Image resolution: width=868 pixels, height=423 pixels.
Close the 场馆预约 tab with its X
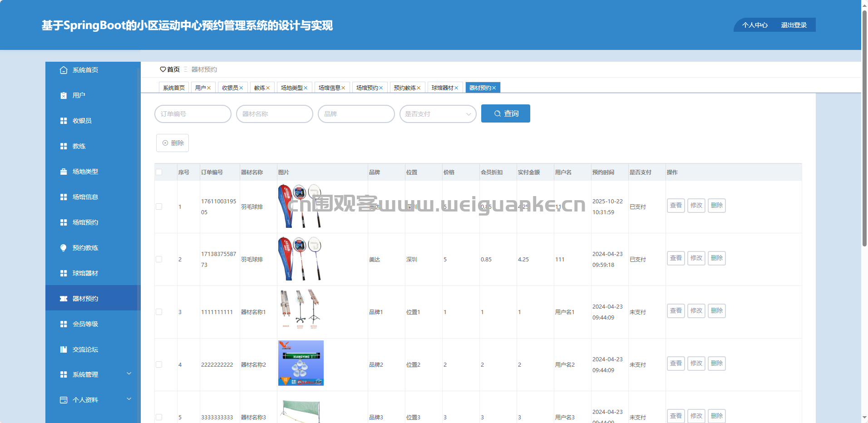381,88
